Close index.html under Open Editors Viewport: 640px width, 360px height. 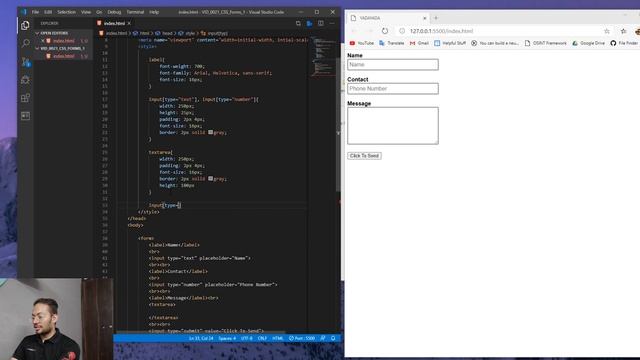pyautogui.click(x=42, y=41)
